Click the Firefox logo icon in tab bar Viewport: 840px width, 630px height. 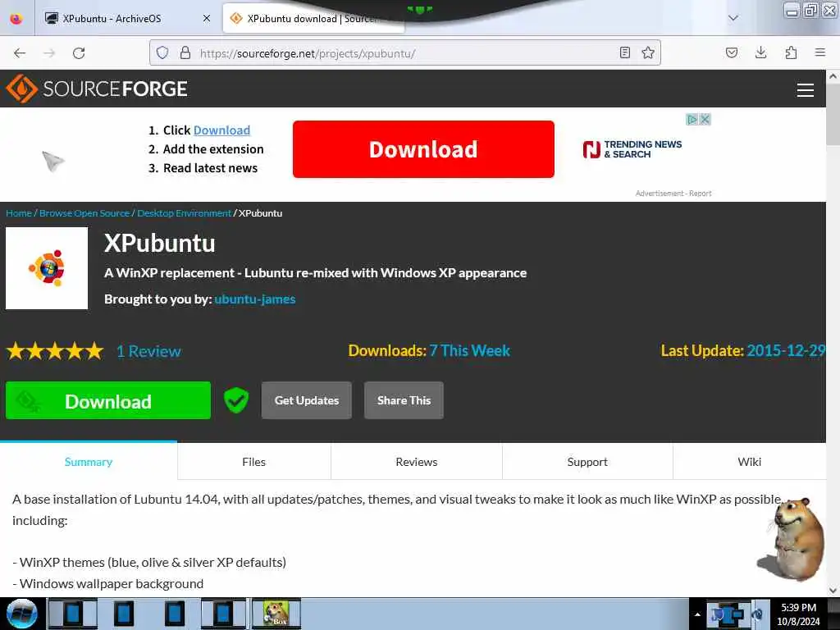(x=16, y=19)
